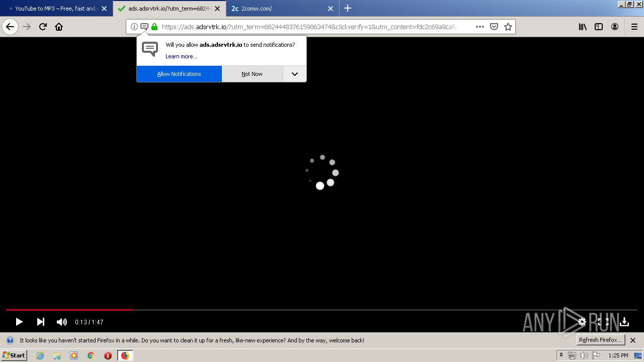Open Firefox account menu
Screen dimensions: 644x362
(615, 27)
